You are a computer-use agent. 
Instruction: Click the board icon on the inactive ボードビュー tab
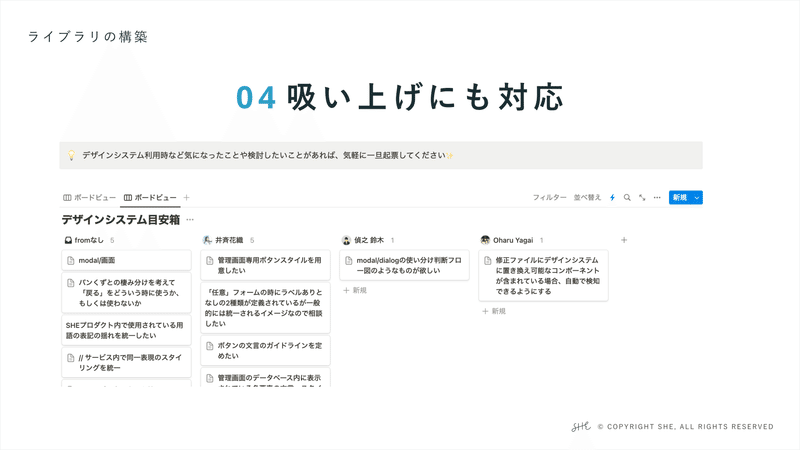click(x=67, y=197)
